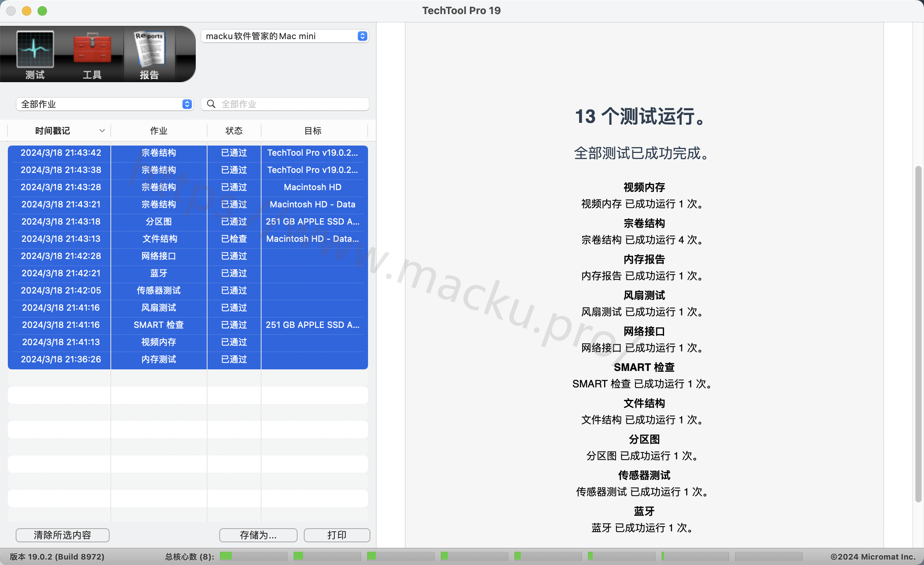Click version label '版本 19.0.2 (Build 8972)'
Image resolution: width=924 pixels, height=565 pixels.
[x=57, y=557]
